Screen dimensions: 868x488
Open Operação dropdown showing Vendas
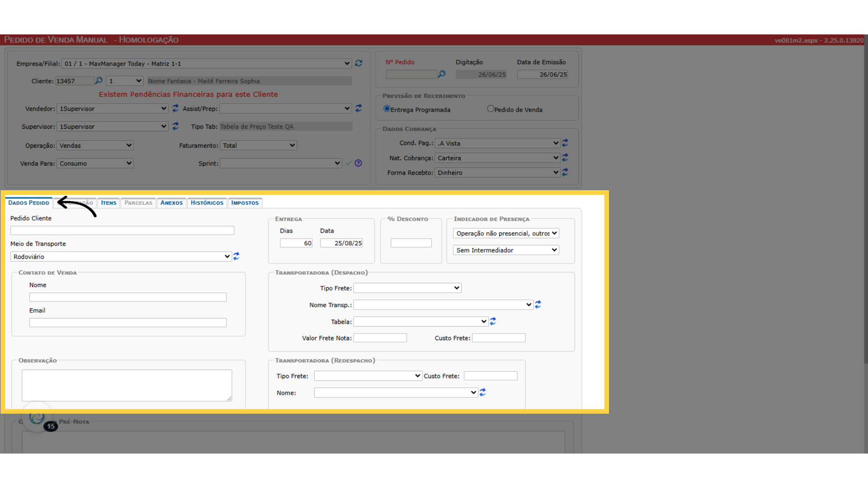tap(95, 145)
